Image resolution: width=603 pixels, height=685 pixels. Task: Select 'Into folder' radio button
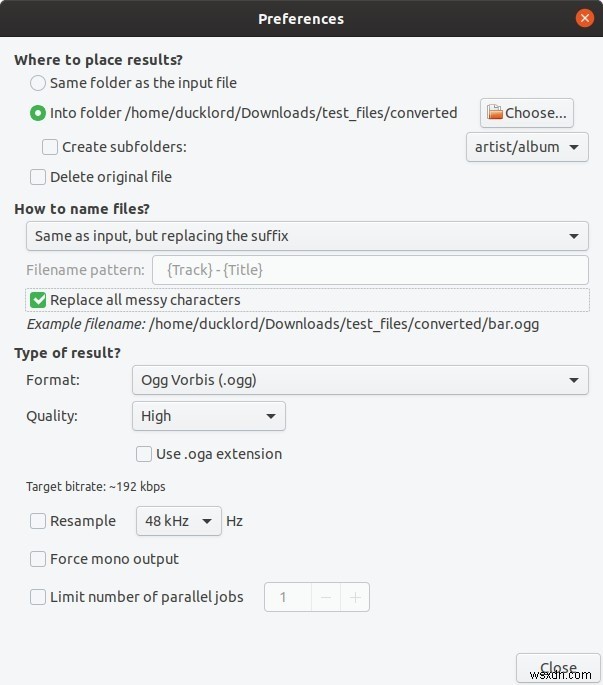click(x=38, y=113)
